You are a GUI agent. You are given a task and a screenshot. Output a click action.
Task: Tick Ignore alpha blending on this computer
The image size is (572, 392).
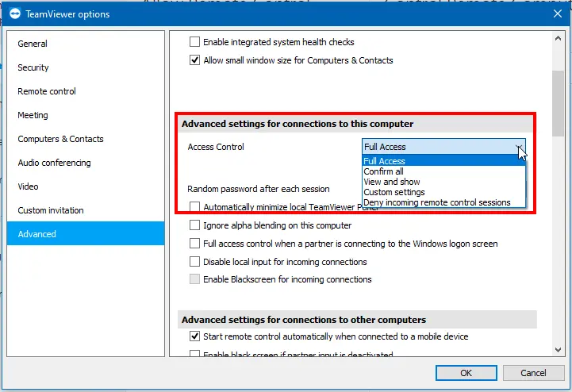[194, 225]
